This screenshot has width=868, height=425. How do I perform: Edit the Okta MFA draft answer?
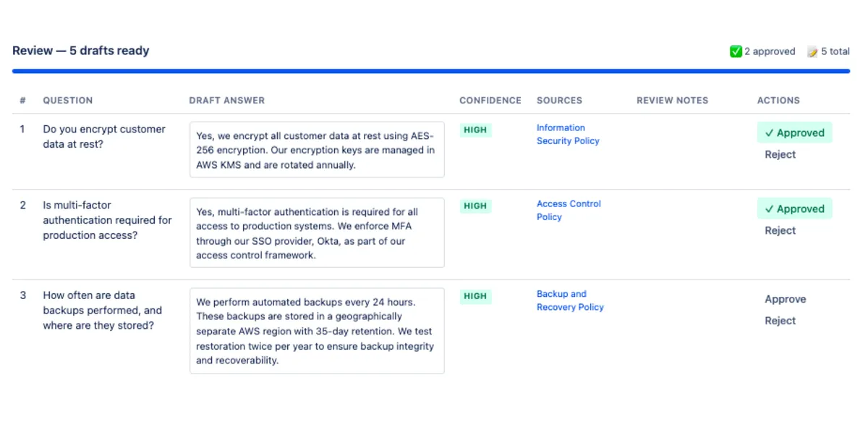[x=317, y=233]
